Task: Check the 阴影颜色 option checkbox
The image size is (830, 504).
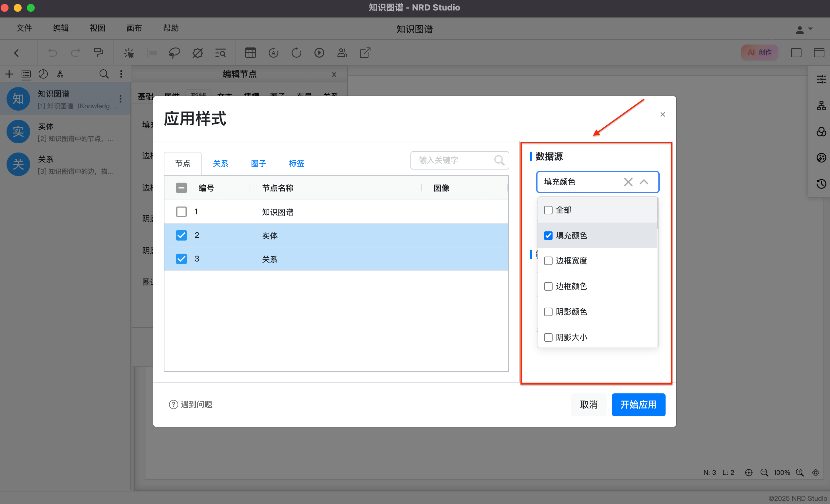Action: (x=548, y=312)
